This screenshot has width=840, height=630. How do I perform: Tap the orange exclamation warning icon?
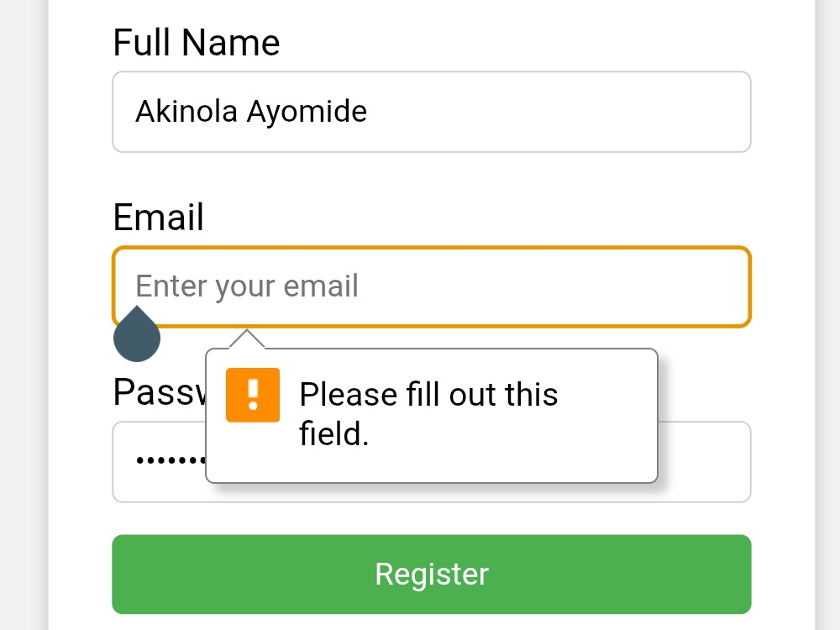253,395
